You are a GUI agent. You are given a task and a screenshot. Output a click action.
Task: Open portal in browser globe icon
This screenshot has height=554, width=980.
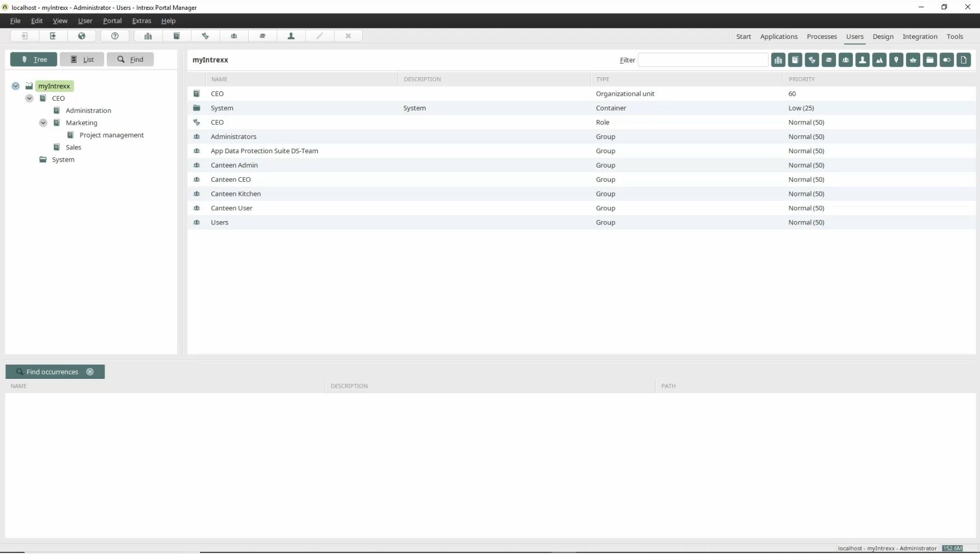[x=82, y=36]
